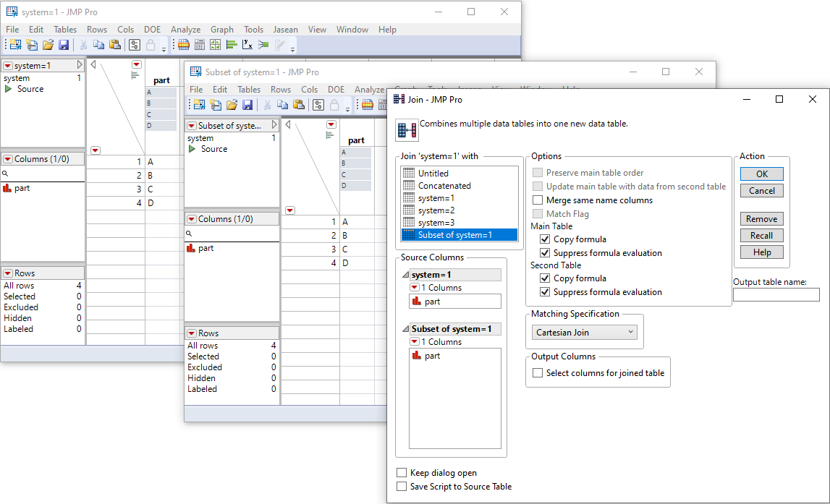Open the New Data Table icon on the toolbar

pos(16,45)
